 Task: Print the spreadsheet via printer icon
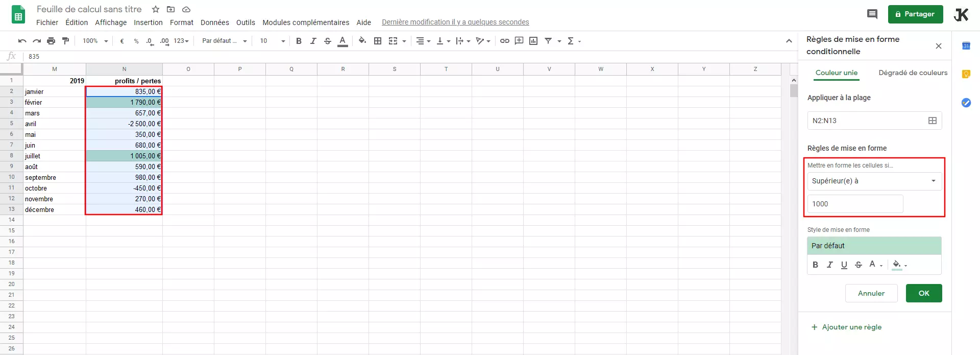[51, 41]
